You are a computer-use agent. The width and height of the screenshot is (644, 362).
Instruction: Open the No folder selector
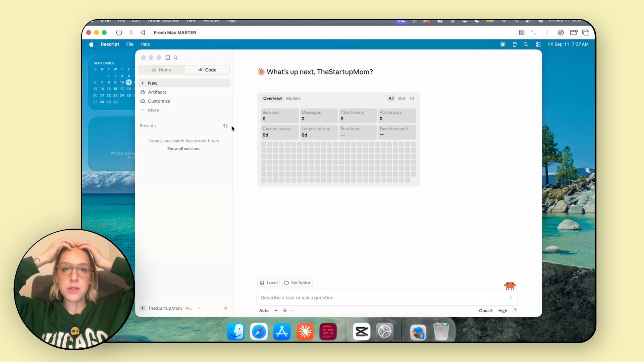click(x=298, y=283)
